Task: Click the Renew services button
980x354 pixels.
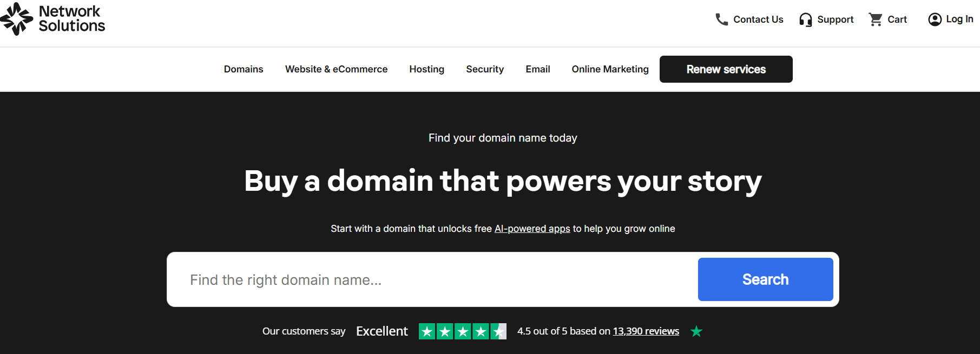Action: [726, 69]
